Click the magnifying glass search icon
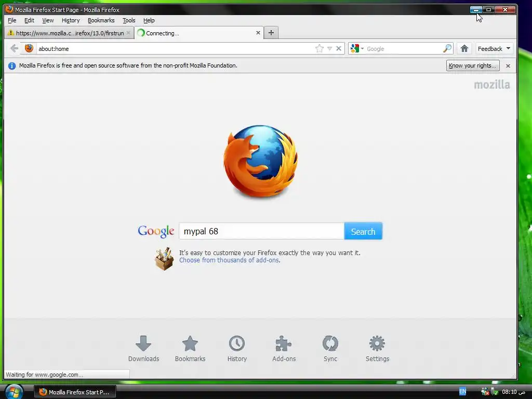The width and height of the screenshot is (532, 399). pos(447,48)
